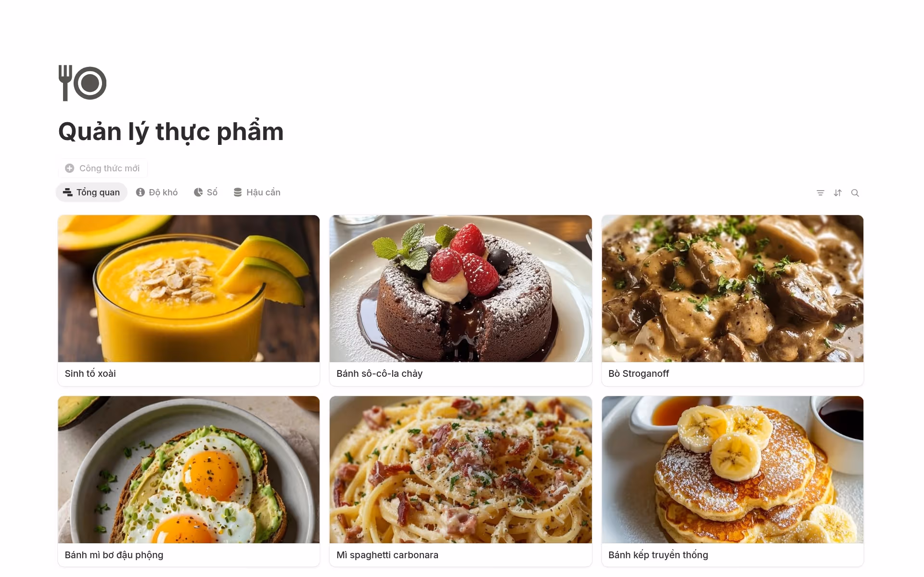
Task: Open search with the magnifier icon
Action: pyautogui.click(x=855, y=193)
